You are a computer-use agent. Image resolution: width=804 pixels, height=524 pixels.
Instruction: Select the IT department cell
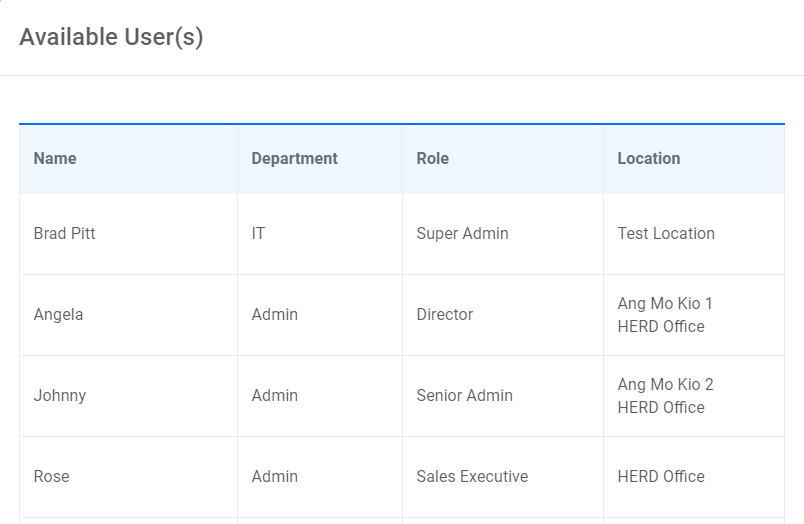click(x=258, y=233)
